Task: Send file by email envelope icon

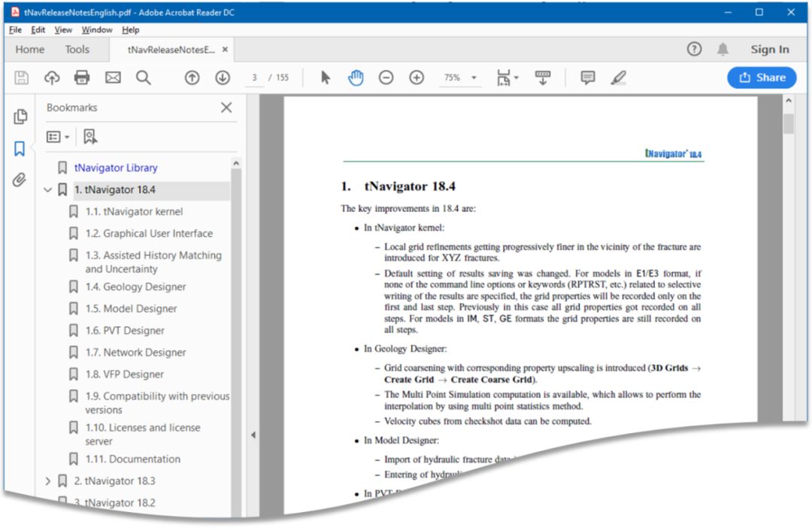Action: pos(113,77)
